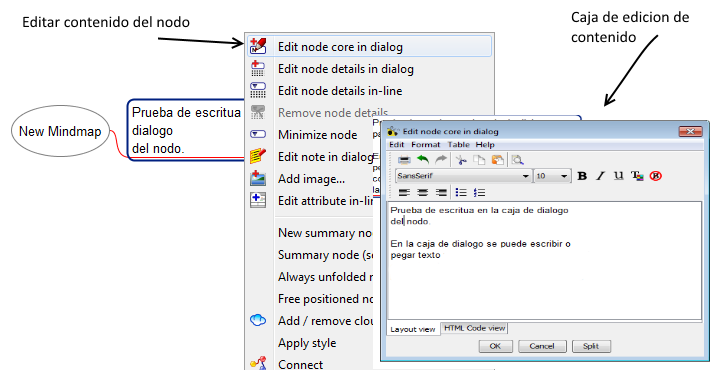722x370 pixels.
Task: Click the Copy icon in the dialog toolbar
Action: 479,160
